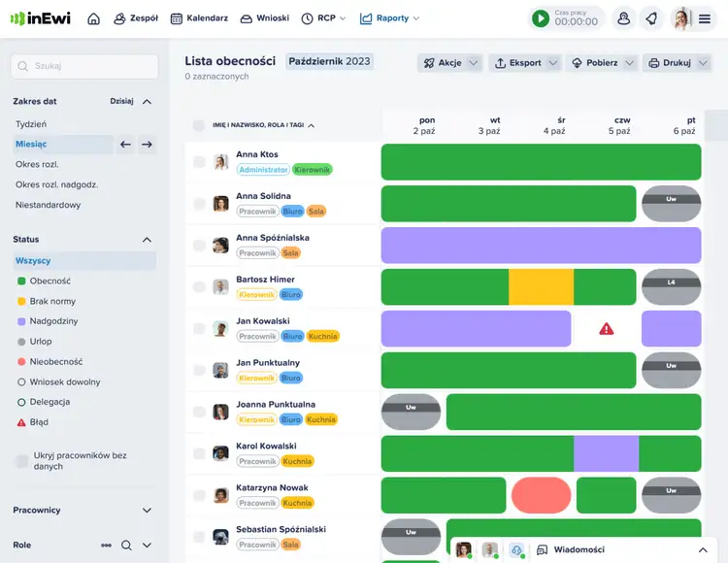Image resolution: width=728 pixels, height=563 pixels.
Task: Toggle the select-all checkbox in table header
Action: [x=199, y=125]
